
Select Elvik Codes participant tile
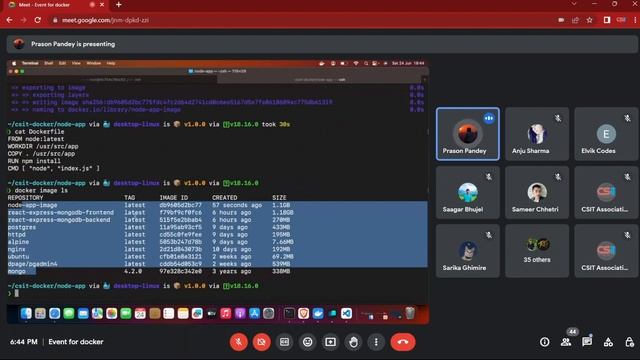click(x=606, y=134)
